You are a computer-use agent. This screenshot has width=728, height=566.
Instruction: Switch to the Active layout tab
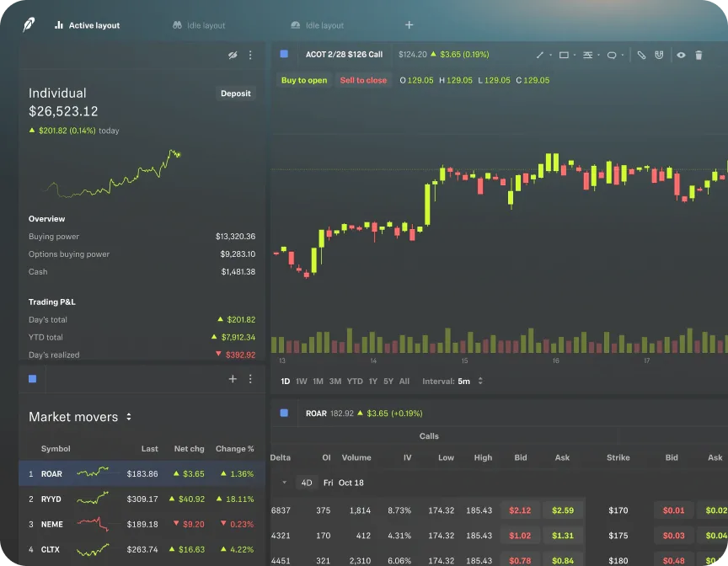click(88, 25)
